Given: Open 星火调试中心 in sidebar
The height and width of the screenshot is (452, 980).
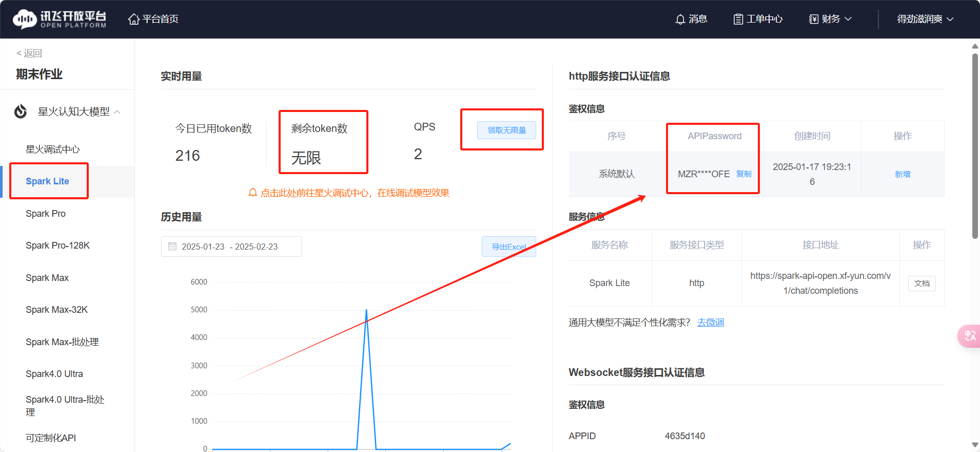Looking at the screenshot, I should tap(53, 149).
